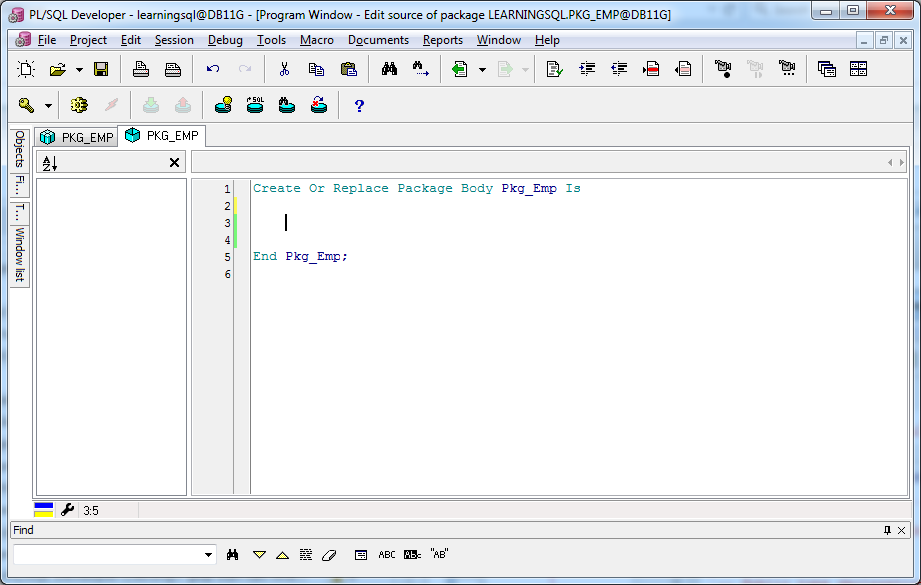Viewport: 921px width, 585px height.
Task: Click the Comment selection icon
Action: pos(651,69)
